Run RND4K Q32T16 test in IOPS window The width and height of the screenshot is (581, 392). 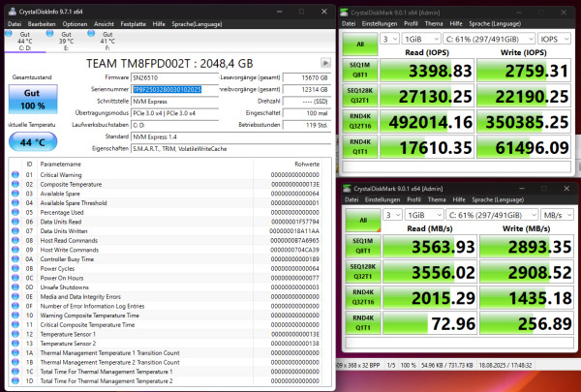360,121
